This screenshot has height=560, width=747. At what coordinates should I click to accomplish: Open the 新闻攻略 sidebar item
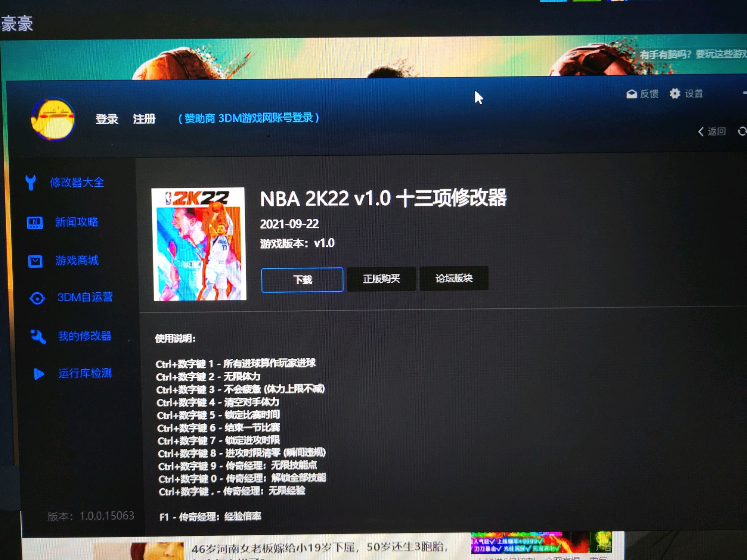tap(77, 222)
